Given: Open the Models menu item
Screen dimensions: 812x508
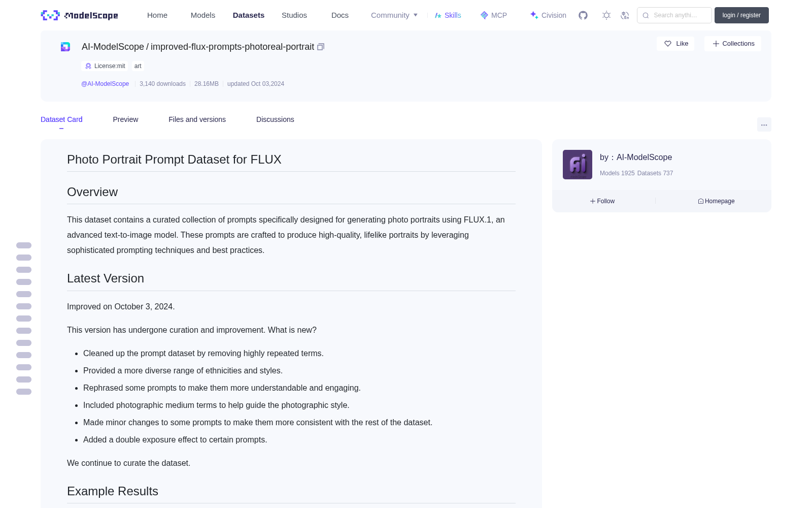Looking at the screenshot, I should pyautogui.click(x=203, y=15).
